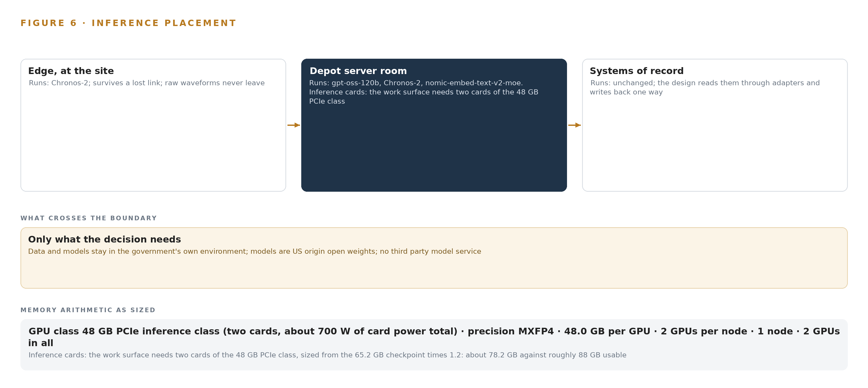Select the 'Depot server room' heading
This screenshot has height=388, width=868.
(358, 71)
